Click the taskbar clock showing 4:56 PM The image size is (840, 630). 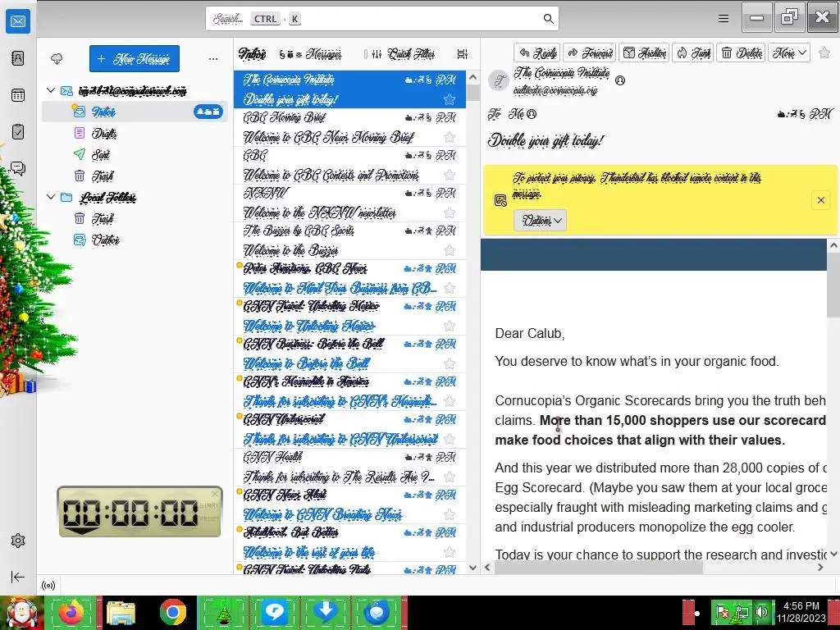tap(801, 612)
